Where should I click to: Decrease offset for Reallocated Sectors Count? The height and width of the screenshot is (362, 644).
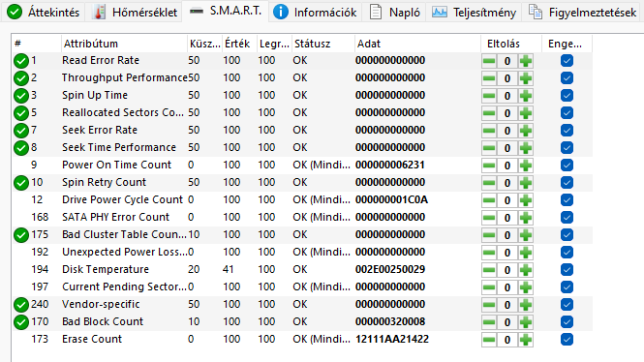pyautogui.click(x=489, y=113)
